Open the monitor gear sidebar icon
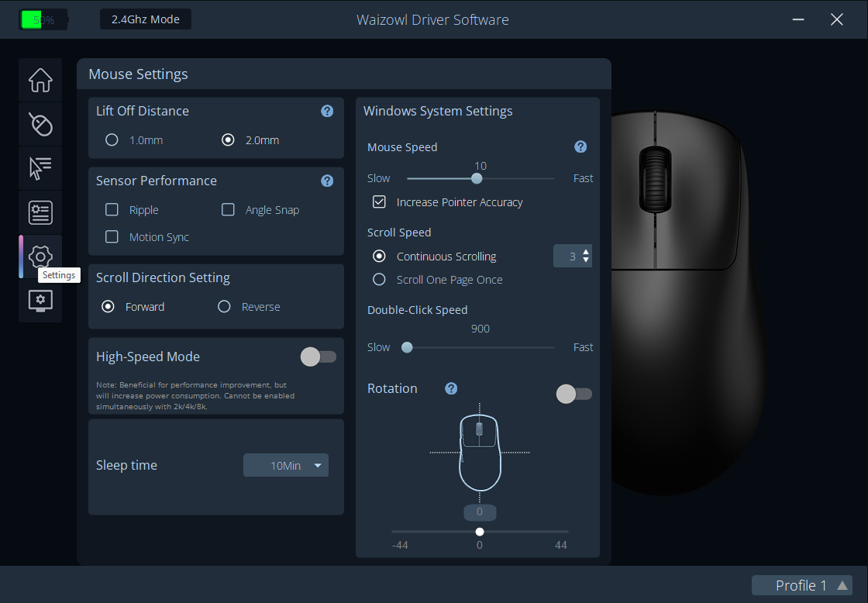Screen dimensions: 868x603 (x=40, y=301)
